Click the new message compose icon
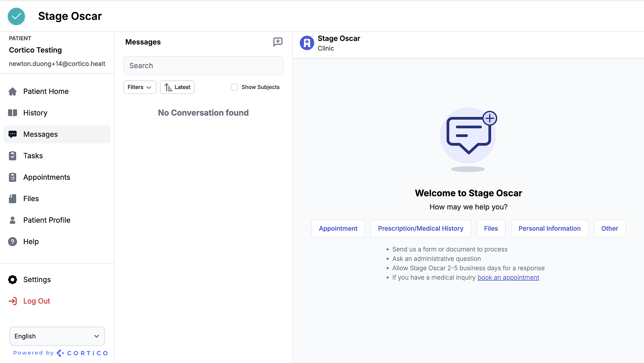The height and width of the screenshot is (363, 644). [x=278, y=42]
